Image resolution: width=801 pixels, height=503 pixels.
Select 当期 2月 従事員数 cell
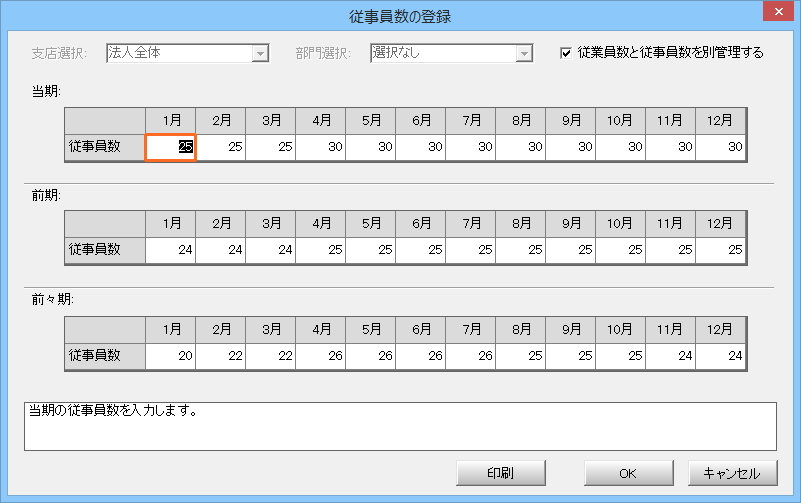[x=220, y=147]
